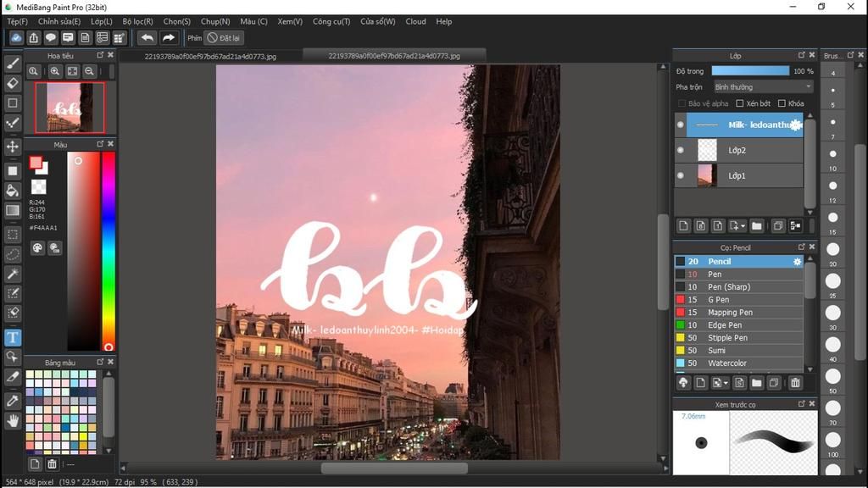Delete the selected brush with trash icon
868x488 pixels.
pos(795,383)
